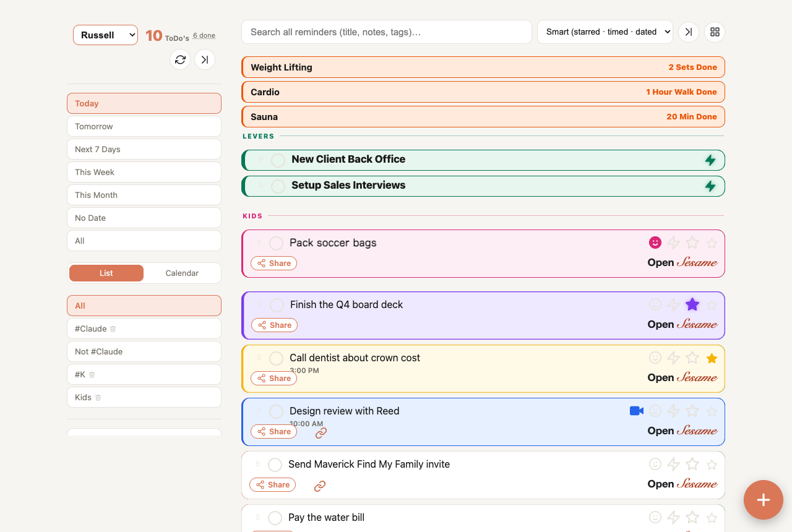Mark Finish the Q4 board deck complete
792x532 pixels.
click(277, 305)
